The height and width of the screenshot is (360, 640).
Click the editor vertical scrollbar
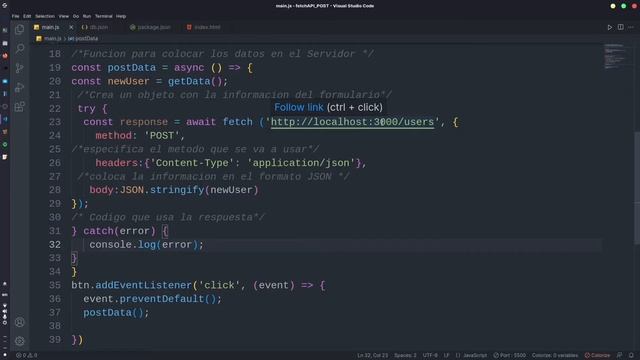click(637, 188)
